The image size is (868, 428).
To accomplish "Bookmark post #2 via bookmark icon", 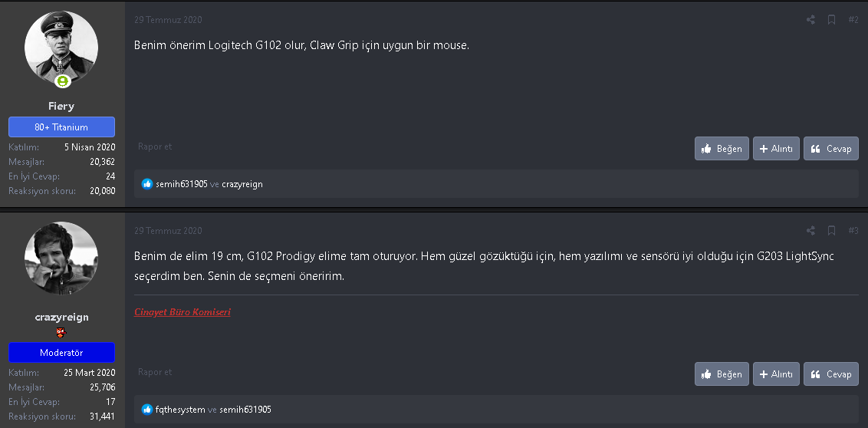I will [x=831, y=20].
